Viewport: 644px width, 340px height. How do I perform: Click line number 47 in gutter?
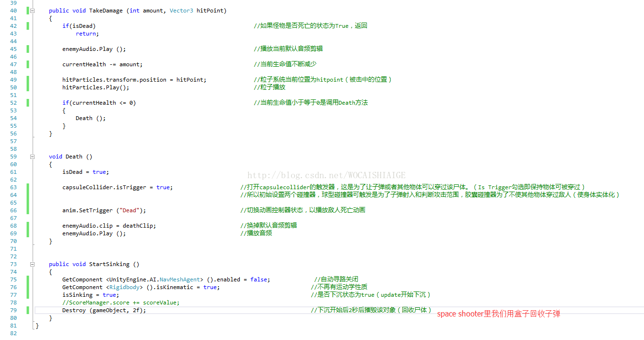click(13, 64)
